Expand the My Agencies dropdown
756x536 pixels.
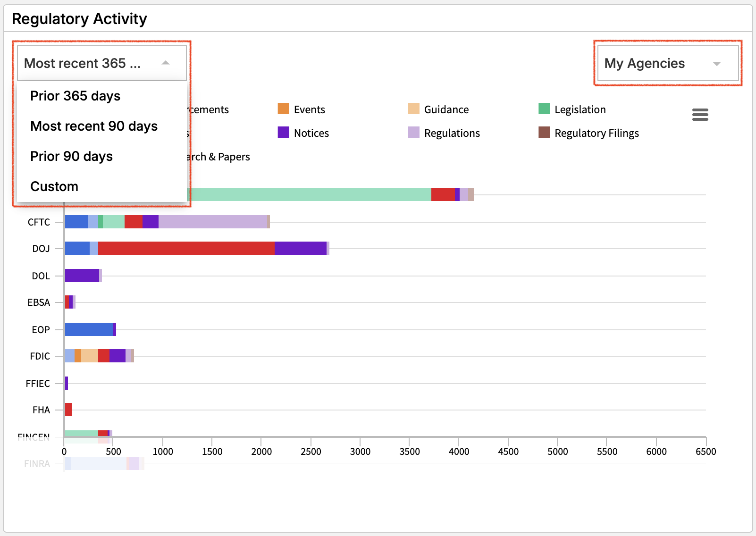(x=667, y=63)
